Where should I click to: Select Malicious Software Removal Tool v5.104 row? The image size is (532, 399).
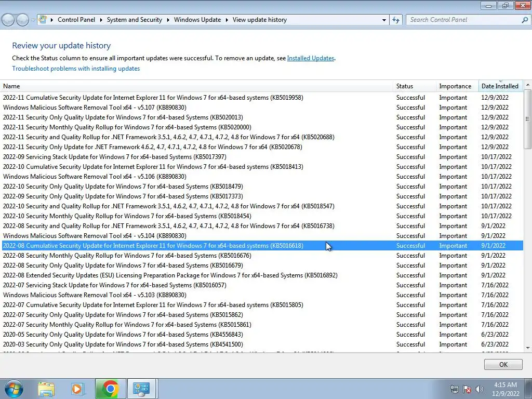coord(262,236)
